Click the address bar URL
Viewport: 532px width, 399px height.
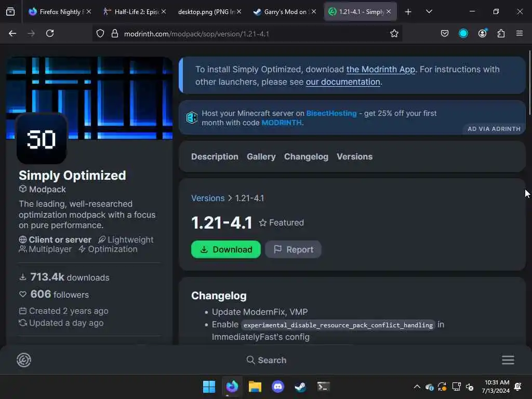[196, 34]
